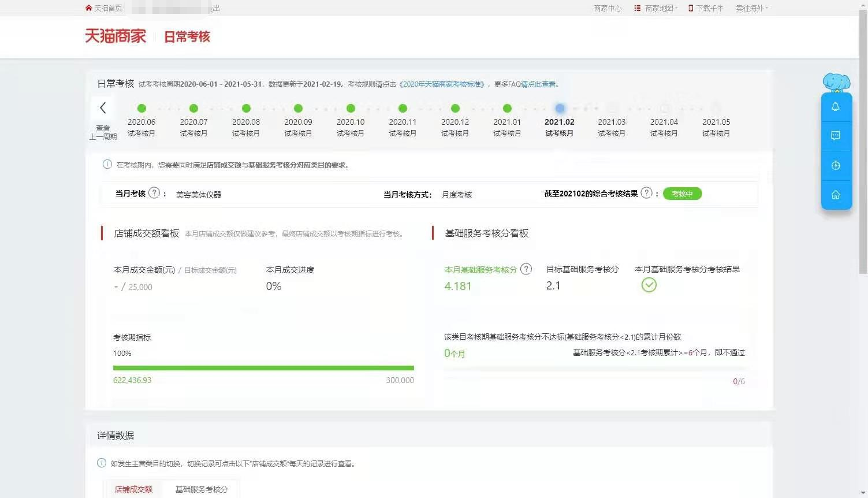Click the 0/6 months progress bar
This screenshot has height=498, width=868.
pos(594,370)
